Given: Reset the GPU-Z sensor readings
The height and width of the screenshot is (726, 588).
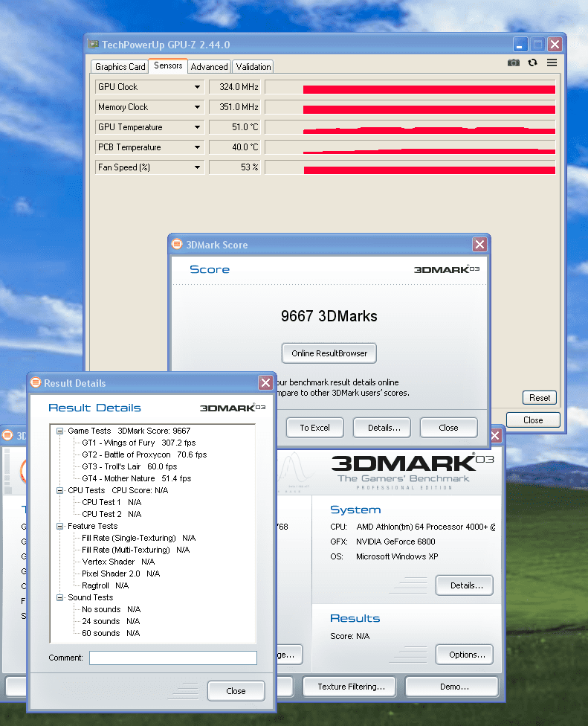Looking at the screenshot, I should (540, 398).
